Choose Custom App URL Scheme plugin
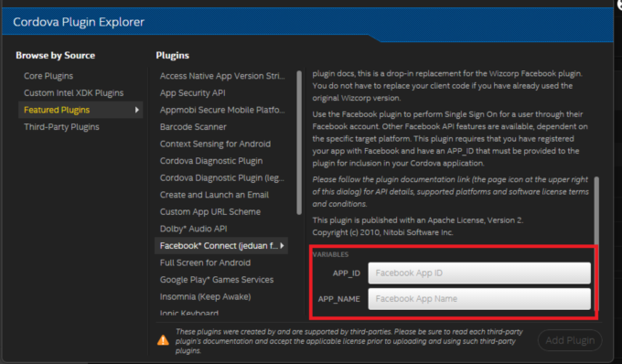This screenshot has height=364, width=622. click(209, 212)
